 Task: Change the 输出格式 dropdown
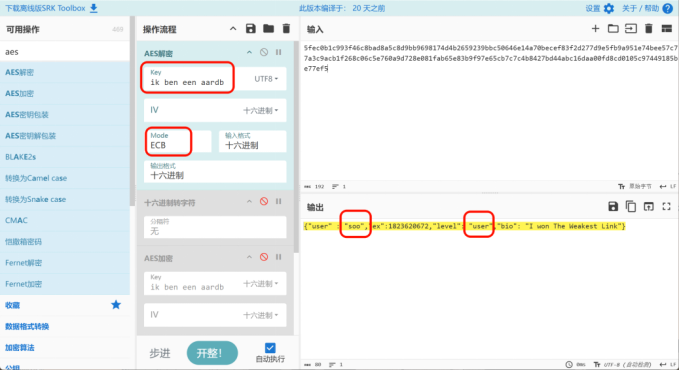(x=215, y=171)
